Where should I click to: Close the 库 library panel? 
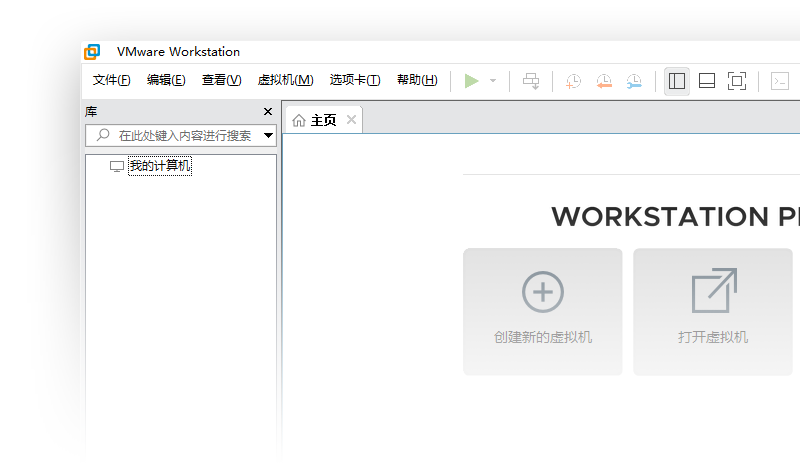point(268,111)
